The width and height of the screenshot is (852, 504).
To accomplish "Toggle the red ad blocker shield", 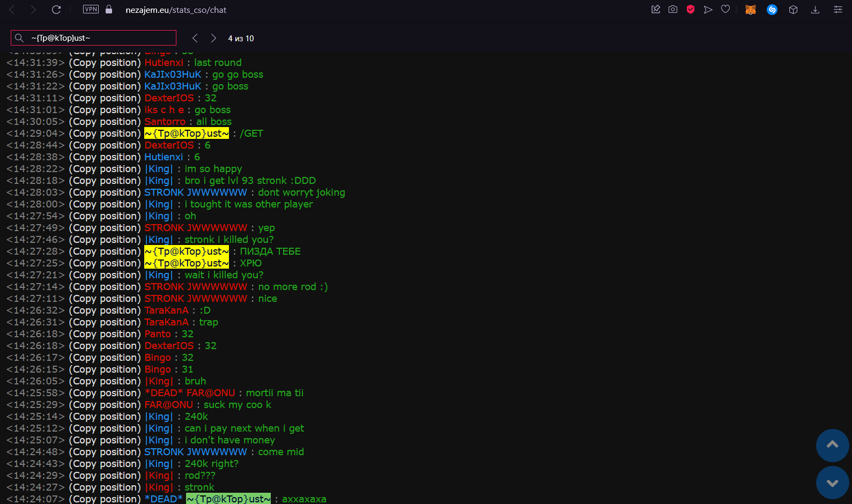I will point(691,10).
